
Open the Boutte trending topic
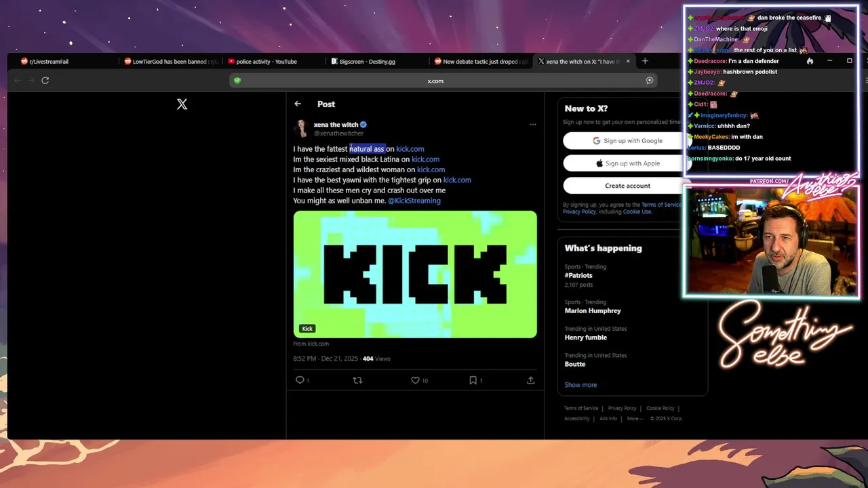[x=575, y=364]
